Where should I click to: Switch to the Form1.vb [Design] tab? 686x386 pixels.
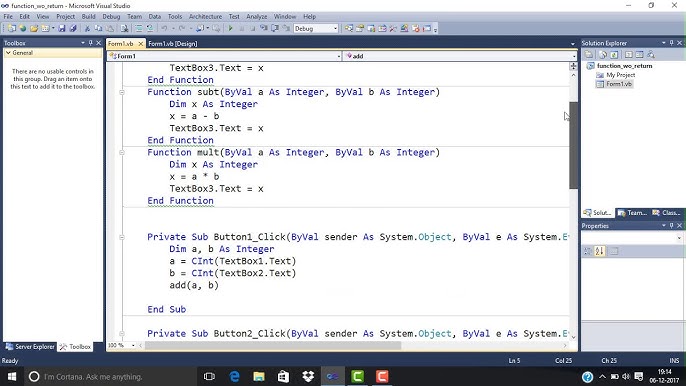tap(173, 44)
